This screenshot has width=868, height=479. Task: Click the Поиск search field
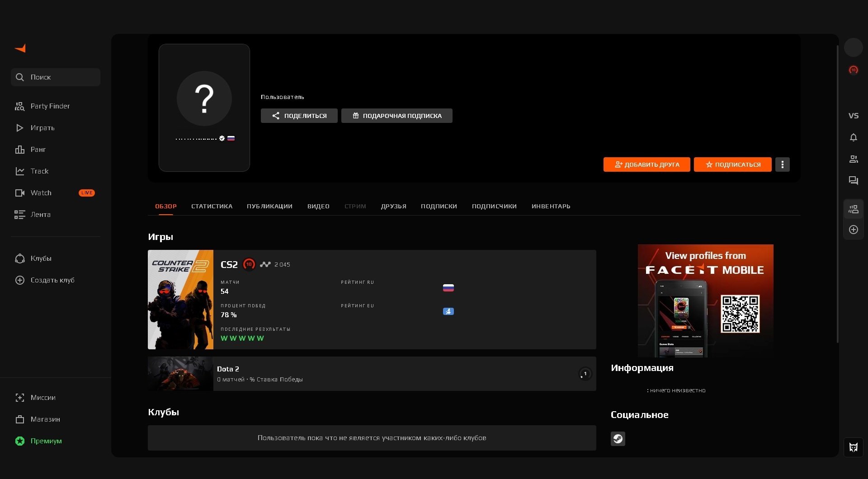[x=56, y=77]
